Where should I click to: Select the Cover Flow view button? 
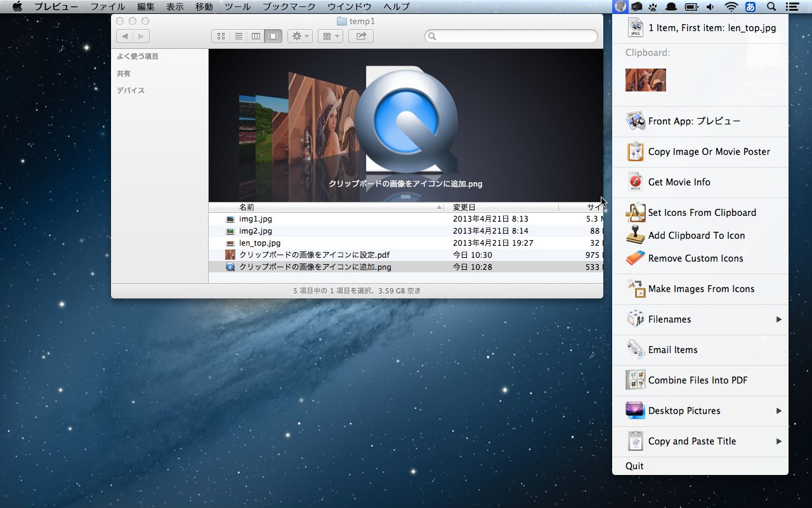pyautogui.click(x=274, y=36)
